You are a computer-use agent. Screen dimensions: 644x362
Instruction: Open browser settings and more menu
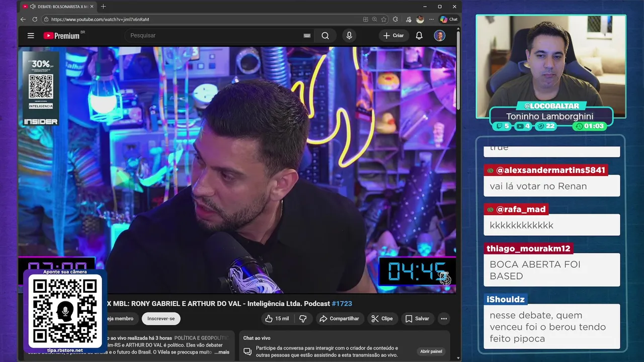click(x=431, y=19)
